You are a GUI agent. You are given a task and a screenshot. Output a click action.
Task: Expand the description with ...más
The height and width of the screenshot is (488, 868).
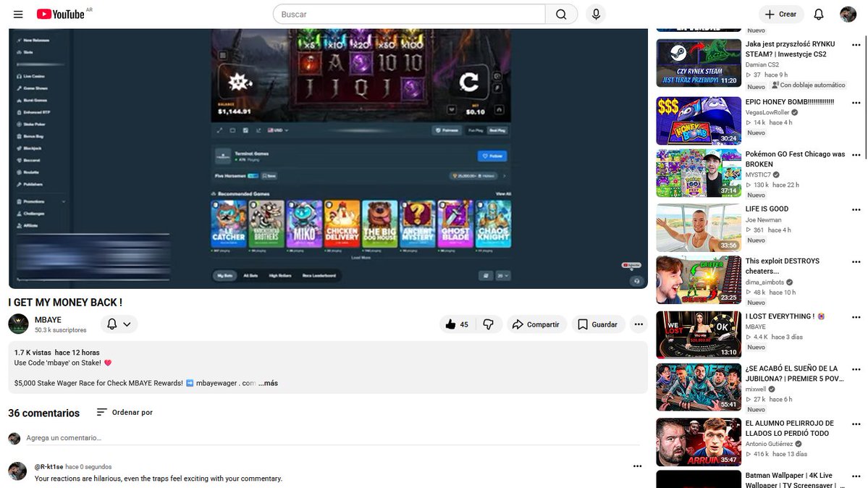(268, 383)
